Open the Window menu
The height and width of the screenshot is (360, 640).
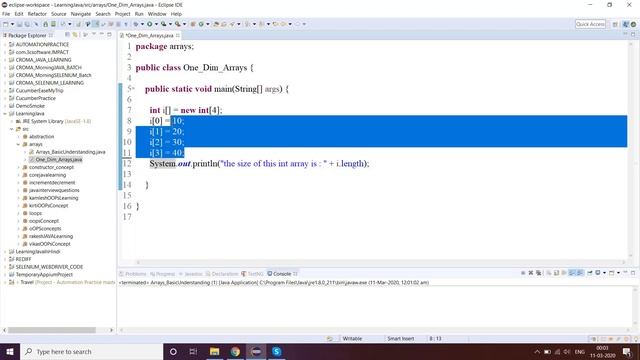(x=157, y=14)
